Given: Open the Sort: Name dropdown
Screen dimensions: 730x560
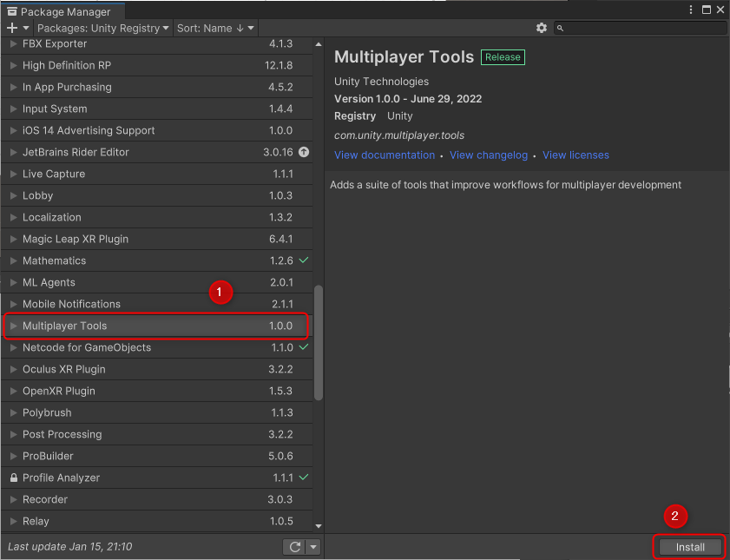Looking at the screenshot, I should click(x=214, y=28).
